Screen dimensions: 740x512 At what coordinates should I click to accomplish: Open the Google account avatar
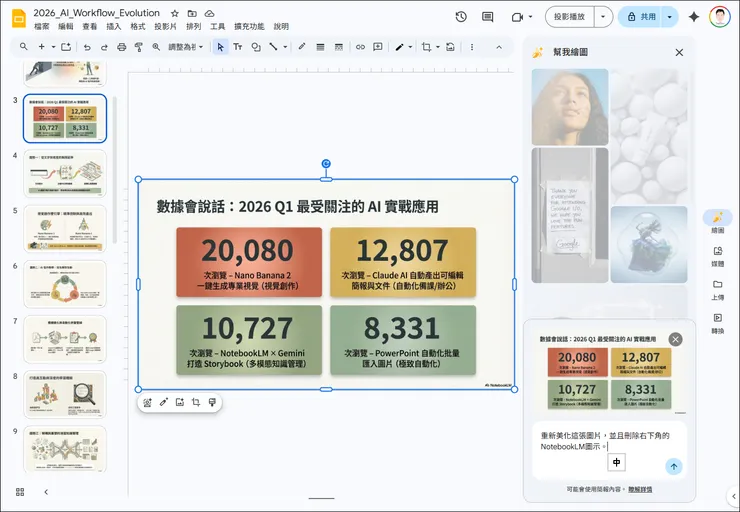720,17
